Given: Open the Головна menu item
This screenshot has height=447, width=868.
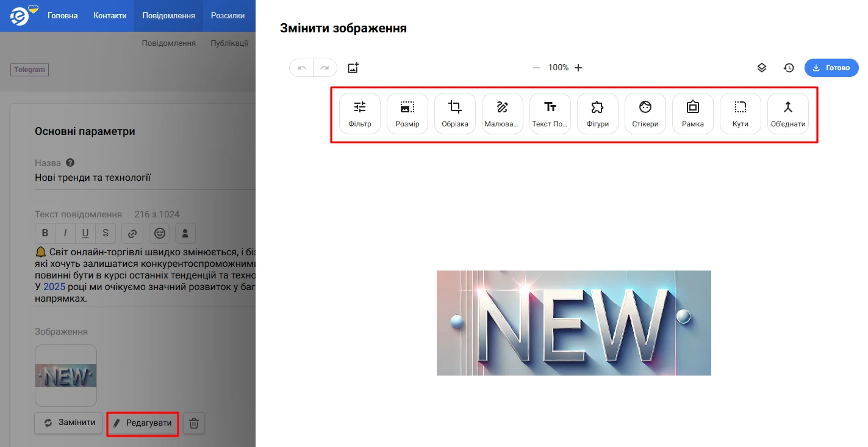Looking at the screenshot, I should click(63, 16).
